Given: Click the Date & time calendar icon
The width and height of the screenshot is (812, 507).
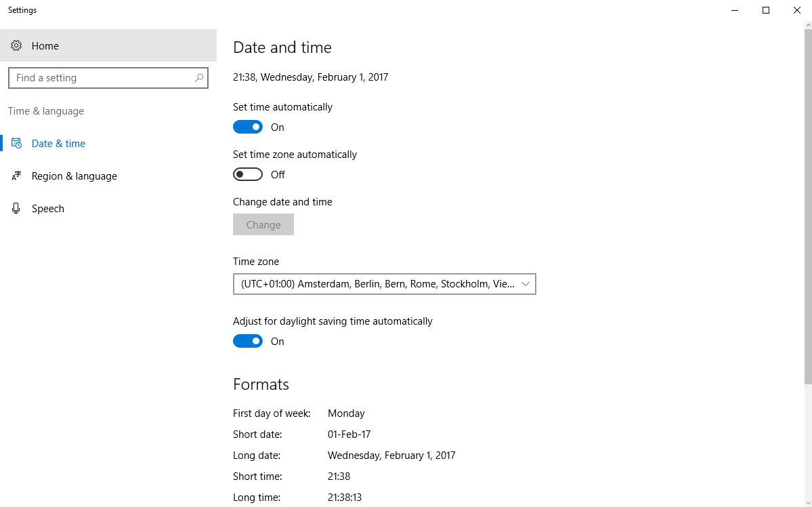Looking at the screenshot, I should pos(16,143).
